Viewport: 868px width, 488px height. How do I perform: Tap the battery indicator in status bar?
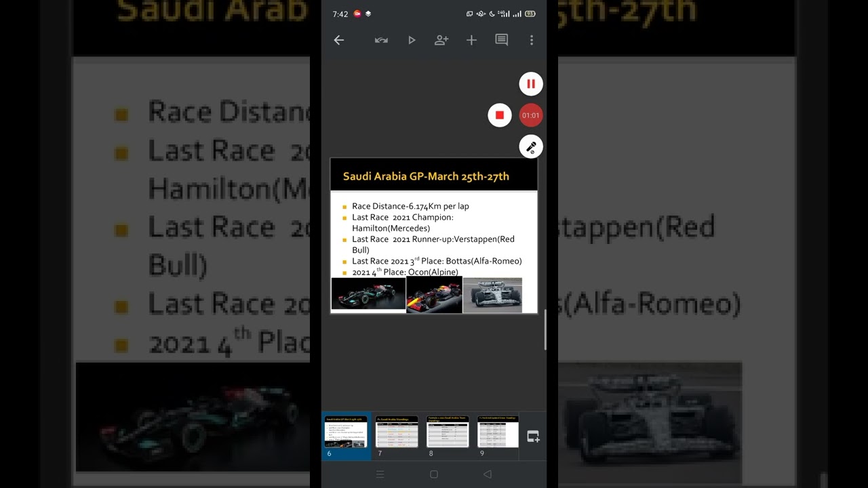click(x=530, y=14)
